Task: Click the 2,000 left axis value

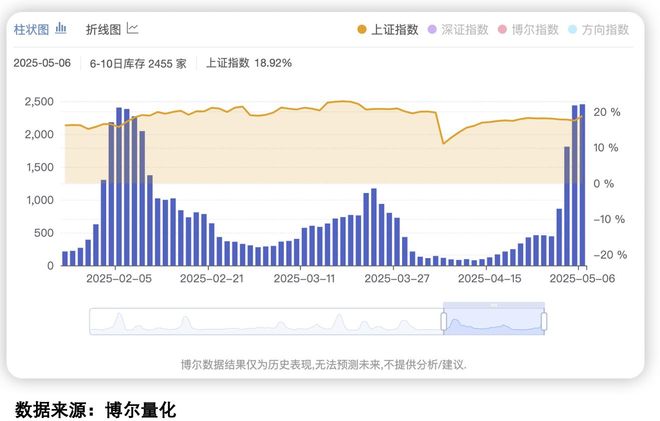Action: click(x=39, y=134)
